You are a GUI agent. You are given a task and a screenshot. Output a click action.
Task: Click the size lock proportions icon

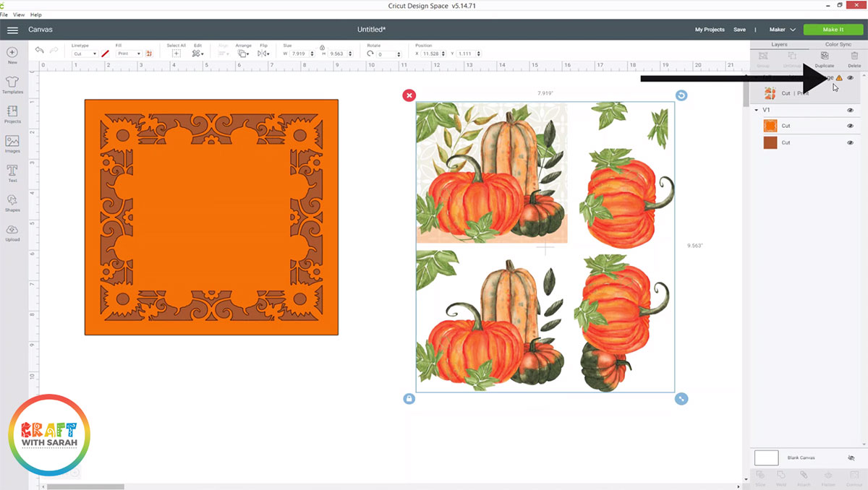click(322, 48)
